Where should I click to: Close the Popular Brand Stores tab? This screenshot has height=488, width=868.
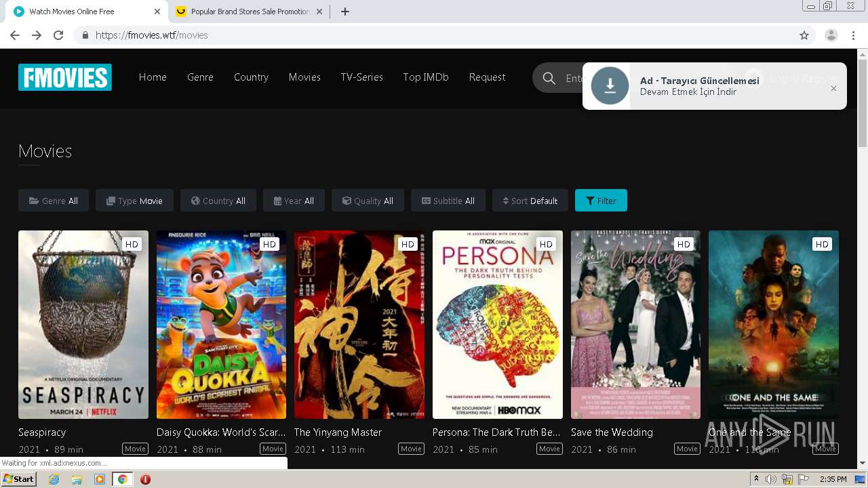(x=319, y=12)
